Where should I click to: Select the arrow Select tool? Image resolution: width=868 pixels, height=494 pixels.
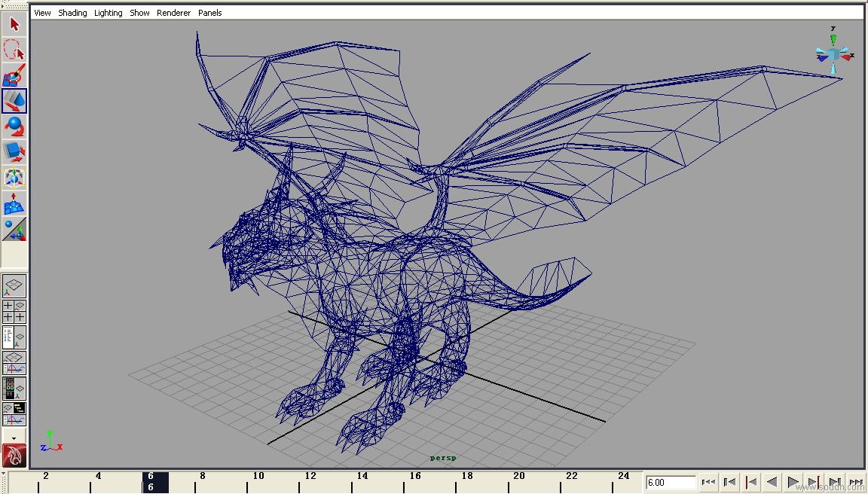click(x=14, y=24)
